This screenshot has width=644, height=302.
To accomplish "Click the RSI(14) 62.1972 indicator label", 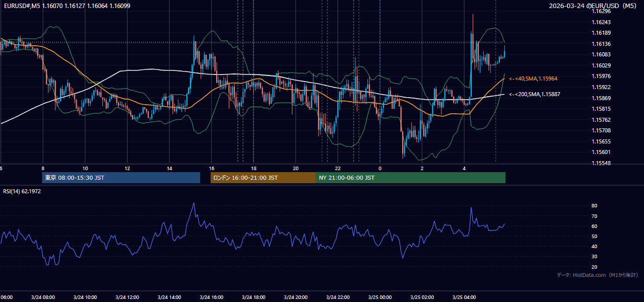I will coord(22,191).
